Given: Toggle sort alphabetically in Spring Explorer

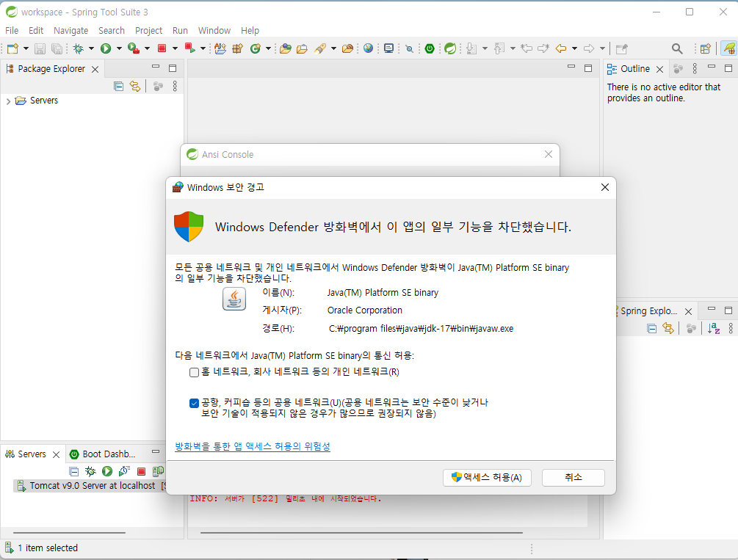Looking at the screenshot, I should (x=714, y=329).
